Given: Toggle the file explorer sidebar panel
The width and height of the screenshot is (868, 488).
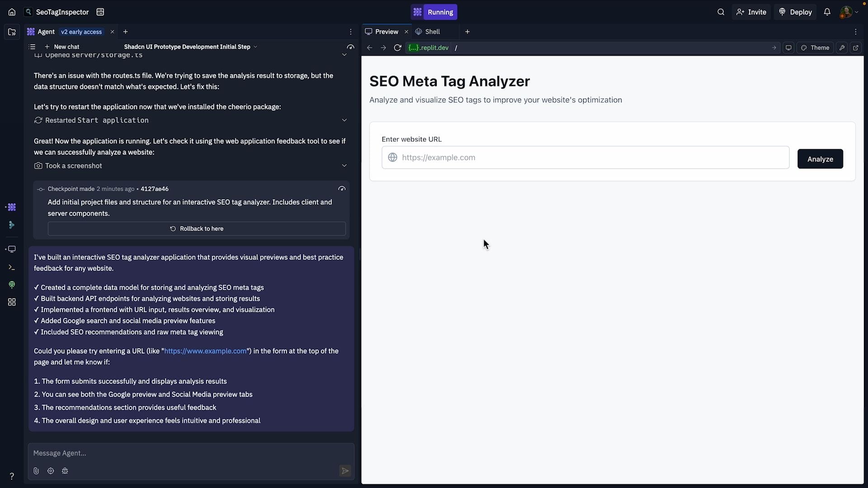Looking at the screenshot, I should click(12, 32).
